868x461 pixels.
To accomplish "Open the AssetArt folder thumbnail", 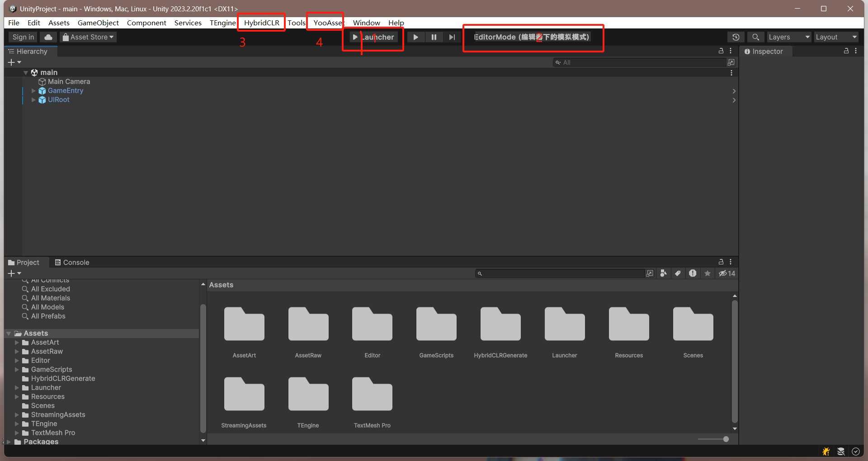I will (x=244, y=324).
